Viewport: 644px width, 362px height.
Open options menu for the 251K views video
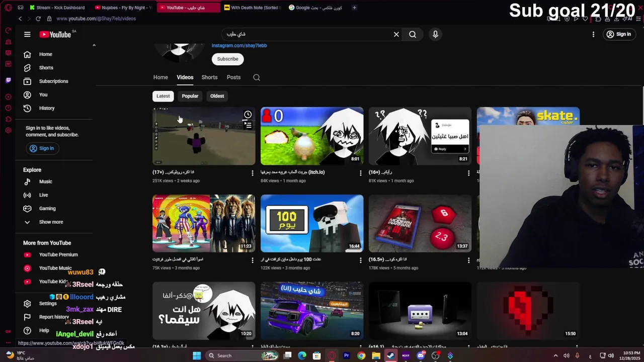tap(253, 173)
